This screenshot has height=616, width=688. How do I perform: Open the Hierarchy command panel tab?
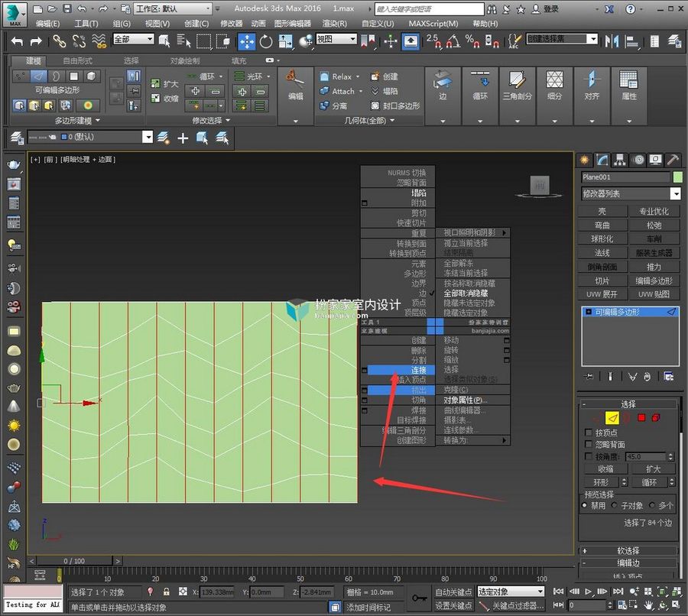[619, 160]
